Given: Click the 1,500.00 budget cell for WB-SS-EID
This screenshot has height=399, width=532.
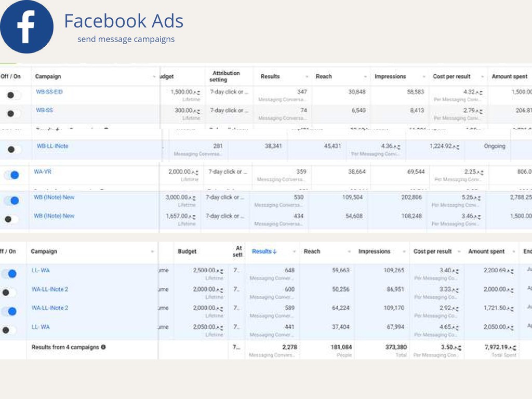Looking at the screenshot, I should pyautogui.click(x=185, y=91).
